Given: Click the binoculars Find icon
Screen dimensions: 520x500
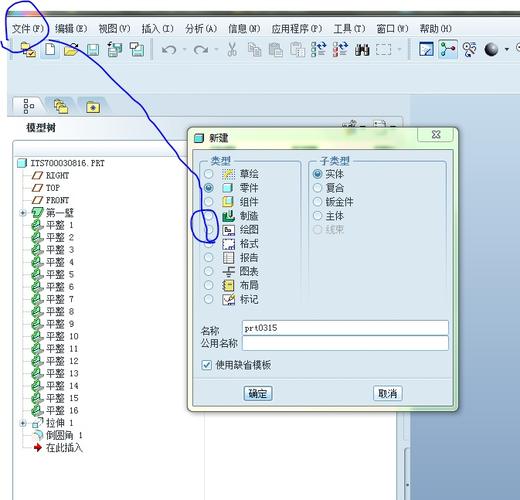Looking at the screenshot, I should pos(362,50).
